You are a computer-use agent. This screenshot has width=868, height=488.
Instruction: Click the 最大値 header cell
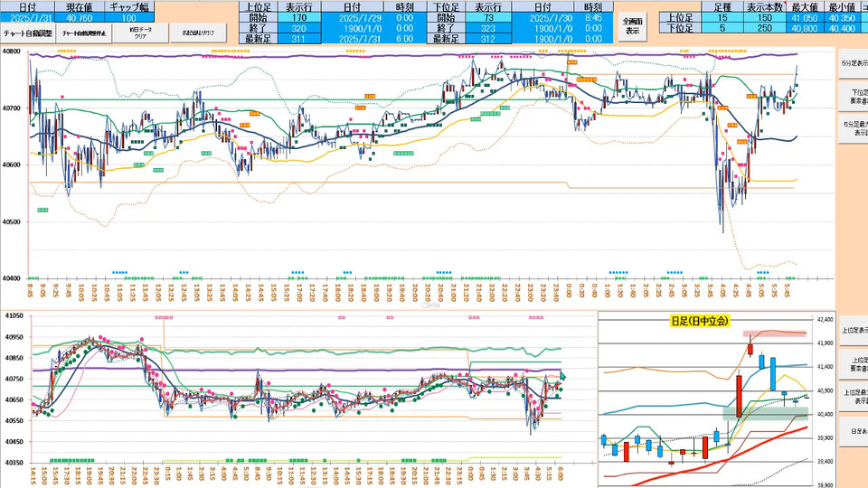(805, 7)
